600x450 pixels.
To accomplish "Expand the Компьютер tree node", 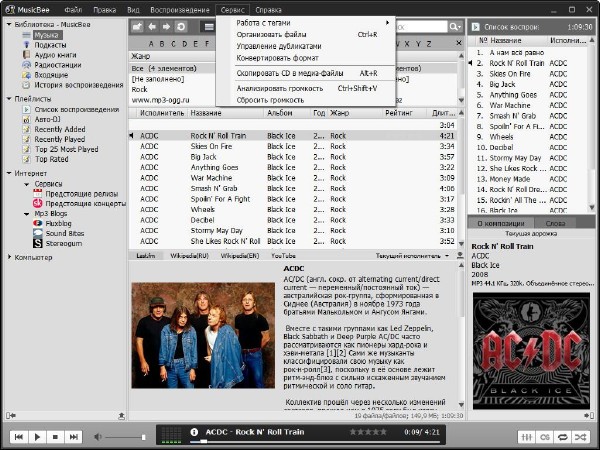I will click(x=9, y=257).
